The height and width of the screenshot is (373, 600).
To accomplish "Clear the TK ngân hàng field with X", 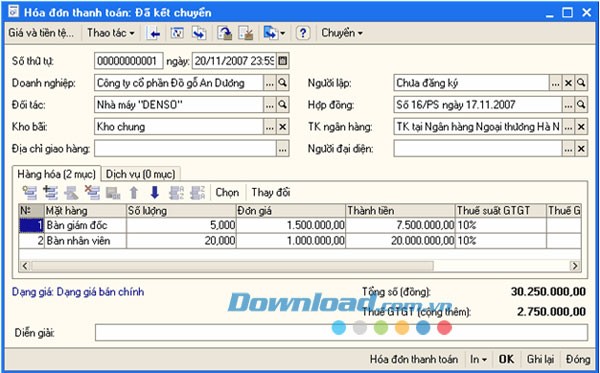I will click(x=581, y=127).
